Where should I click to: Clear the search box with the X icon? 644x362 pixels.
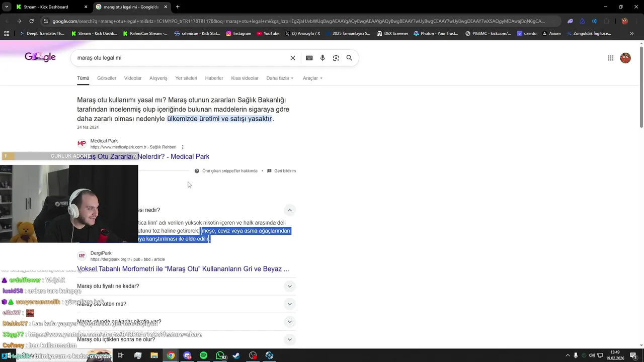click(x=292, y=58)
